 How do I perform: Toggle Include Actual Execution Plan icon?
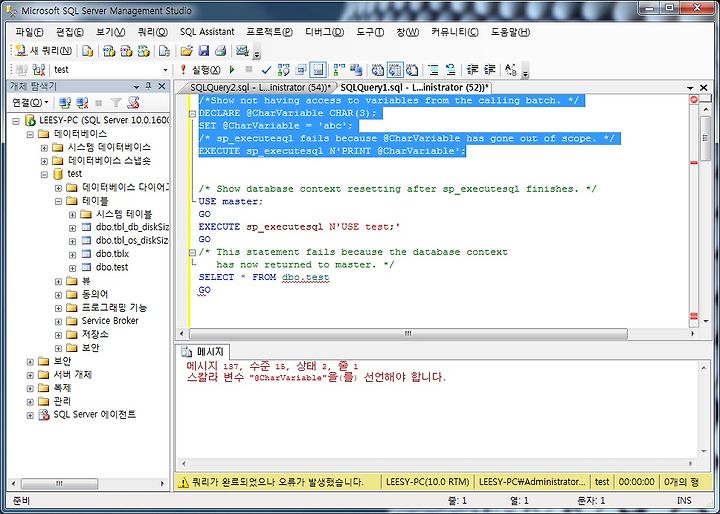pos(339,70)
